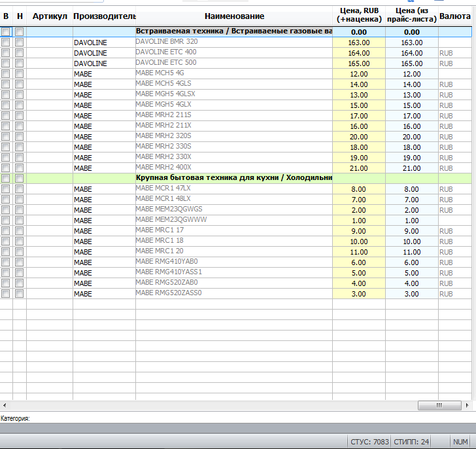
Task: Check the В box for MABE MRH2 211S
Action: pyautogui.click(x=5, y=116)
